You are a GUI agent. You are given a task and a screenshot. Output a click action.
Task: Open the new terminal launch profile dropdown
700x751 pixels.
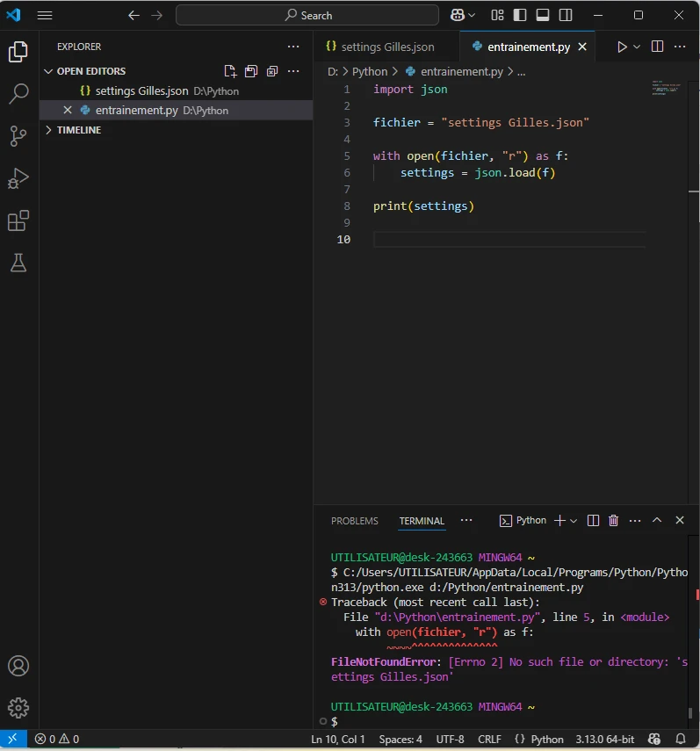(x=574, y=521)
